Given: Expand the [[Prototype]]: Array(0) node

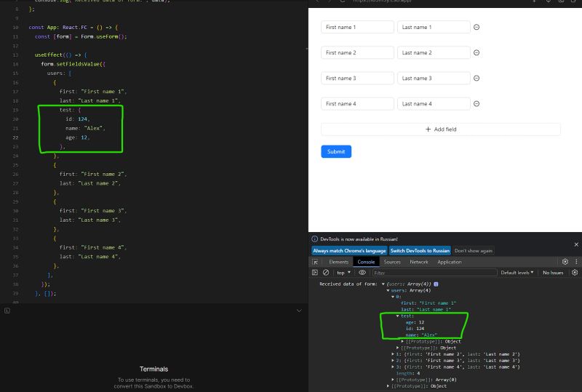Looking at the screenshot, I should (393, 380).
